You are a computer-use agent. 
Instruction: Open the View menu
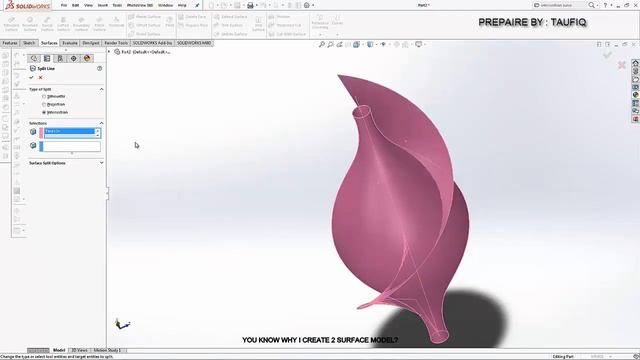point(88,5)
